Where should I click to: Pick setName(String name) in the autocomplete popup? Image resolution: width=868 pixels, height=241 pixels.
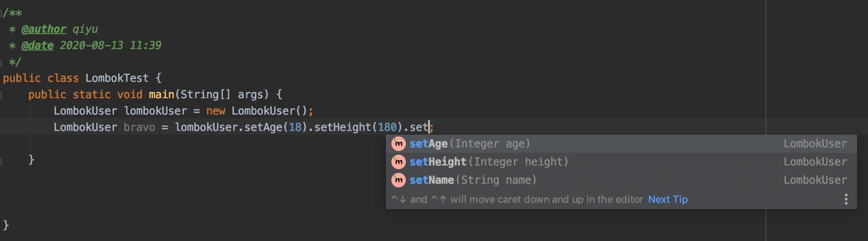tap(473, 180)
